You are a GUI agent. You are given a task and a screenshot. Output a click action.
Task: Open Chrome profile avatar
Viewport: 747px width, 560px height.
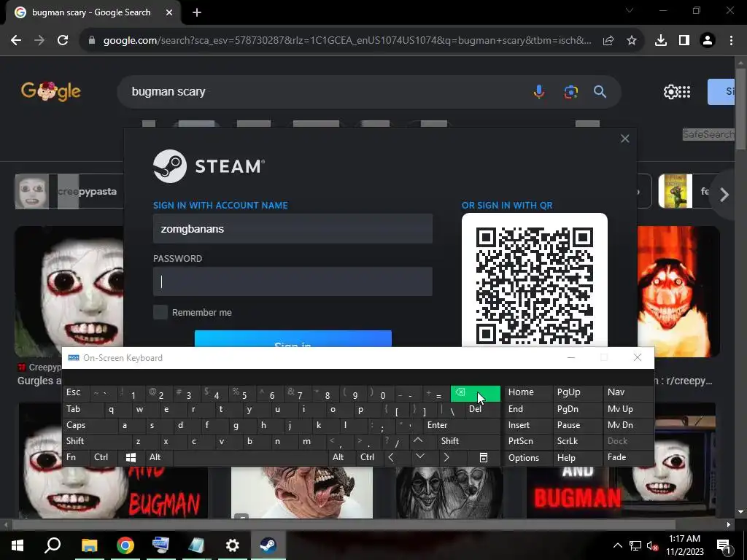(x=708, y=41)
